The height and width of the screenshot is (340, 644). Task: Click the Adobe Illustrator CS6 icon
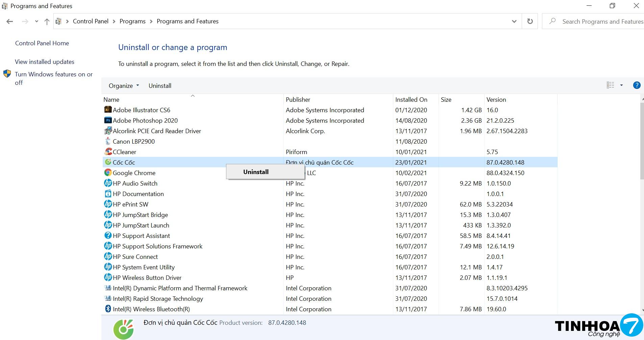click(108, 110)
